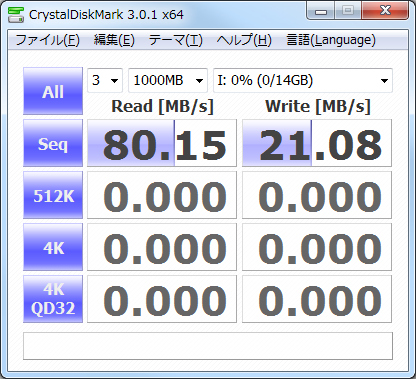Viewport: 416px width, 379px height.
Task: Open the 1000MB test size dropdown
Action: pyautogui.click(x=168, y=80)
